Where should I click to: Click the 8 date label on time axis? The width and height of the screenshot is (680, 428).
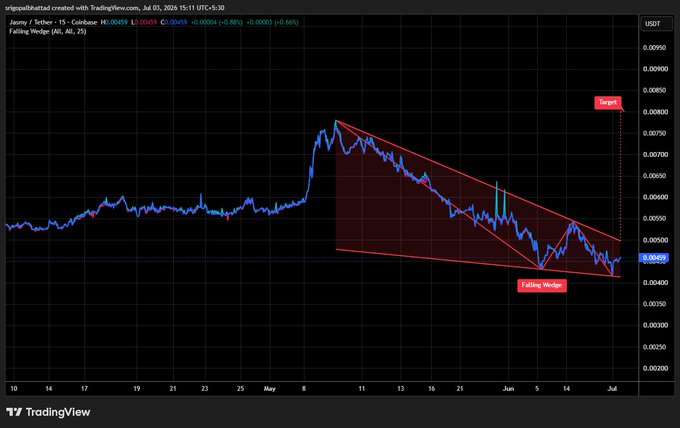click(304, 389)
